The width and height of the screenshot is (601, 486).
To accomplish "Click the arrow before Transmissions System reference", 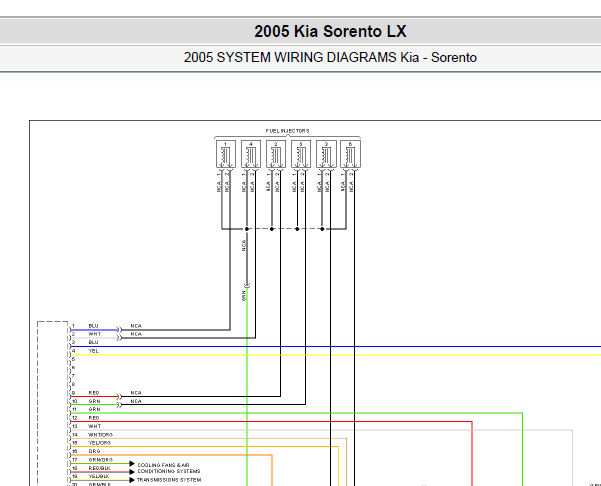I will tap(131, 479).
